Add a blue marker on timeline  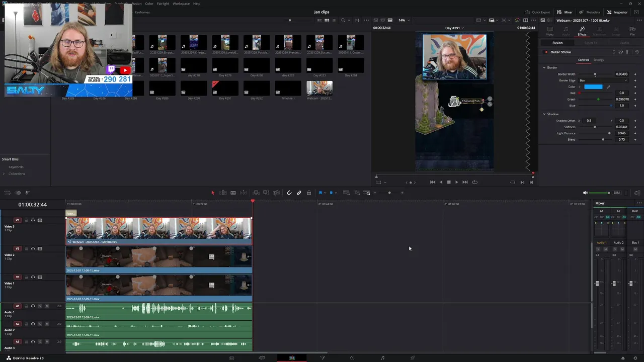pos(331,193)
